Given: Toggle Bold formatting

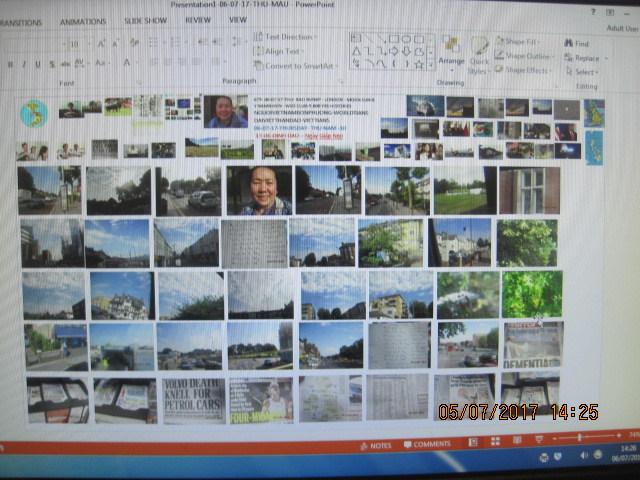Looking at the screenshot, I should point(10,64).
